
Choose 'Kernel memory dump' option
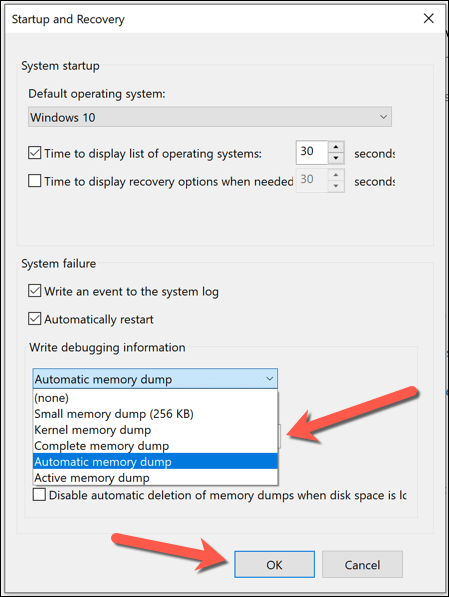tap(155, 430)
